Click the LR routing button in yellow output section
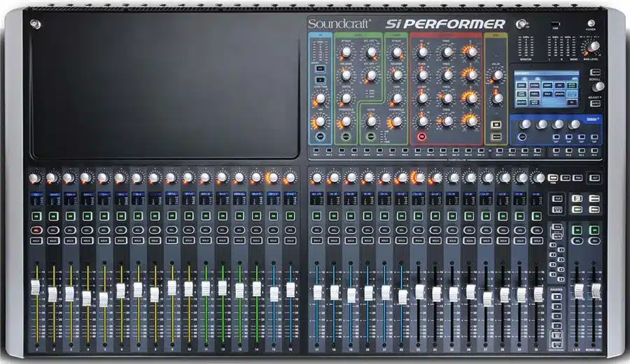The image size is (630, 364). pos(496,125)
